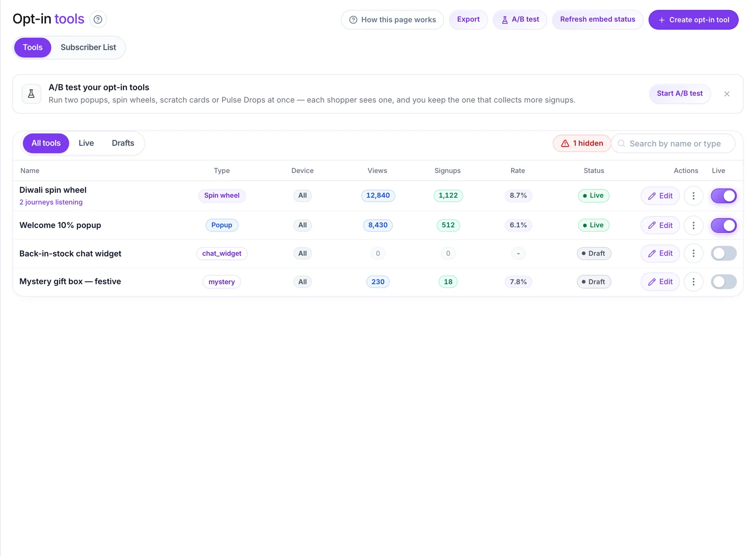Viewport: 756px width, 556px height.
Task: Select the All tools filter tab
Action: tap(46, 143)
